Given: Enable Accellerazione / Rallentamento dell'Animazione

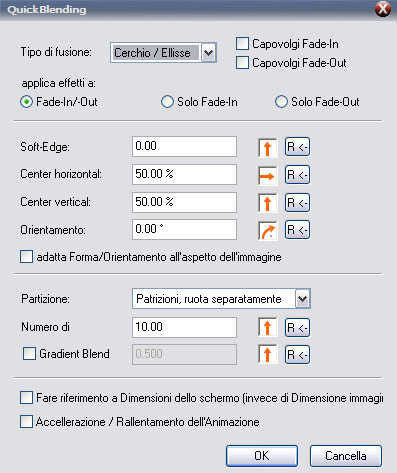Looking at the screenshot, I should (x=26, y=421).
